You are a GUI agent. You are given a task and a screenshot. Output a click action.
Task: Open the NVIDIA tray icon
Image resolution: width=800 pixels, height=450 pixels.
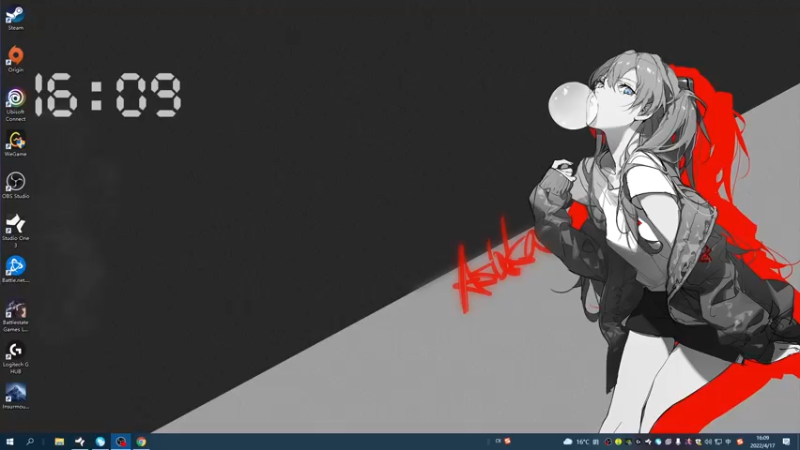pyautogui.click(x=629, y=442)
